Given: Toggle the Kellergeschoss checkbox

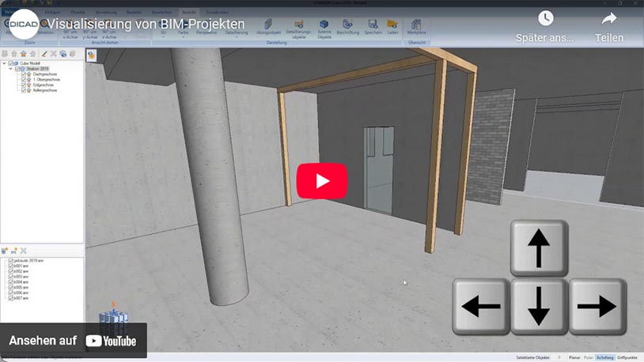Looking at the screenshot, I should pos(25,91).
